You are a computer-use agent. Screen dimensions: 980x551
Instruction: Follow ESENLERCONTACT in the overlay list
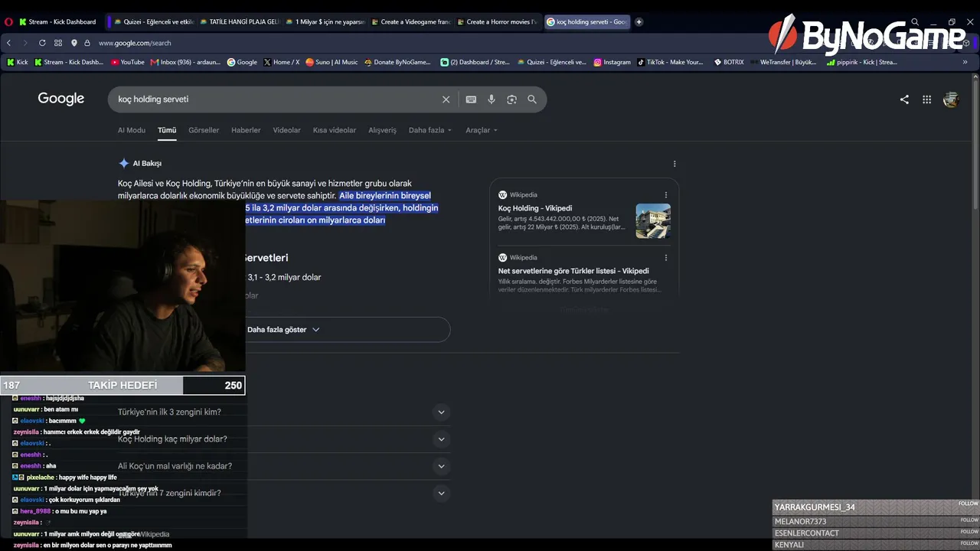(x=969, y=532)
